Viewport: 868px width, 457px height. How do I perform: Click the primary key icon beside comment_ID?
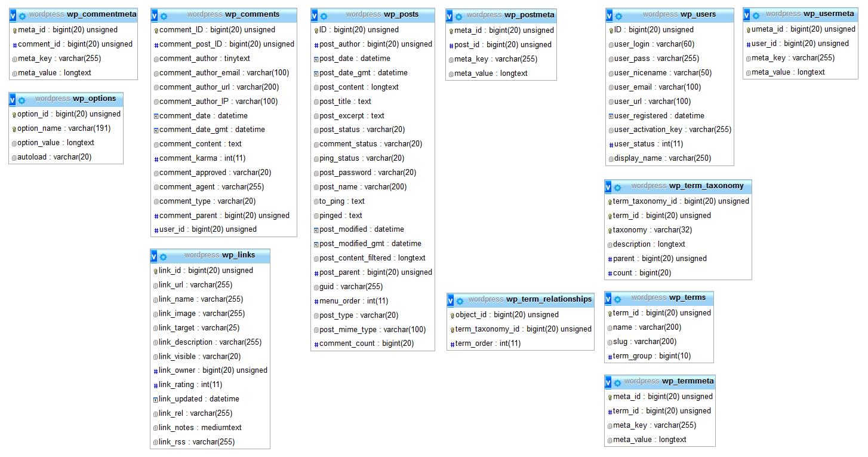pos(156,29)
